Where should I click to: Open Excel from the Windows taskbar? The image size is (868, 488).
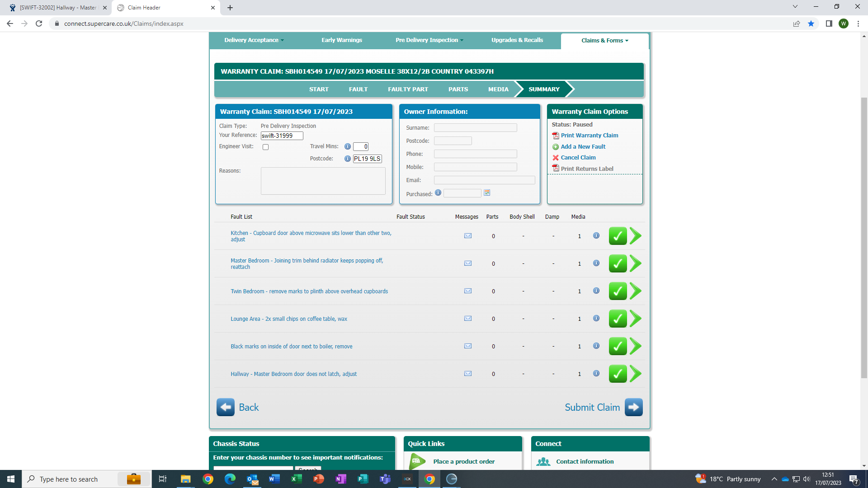(297, 479)
